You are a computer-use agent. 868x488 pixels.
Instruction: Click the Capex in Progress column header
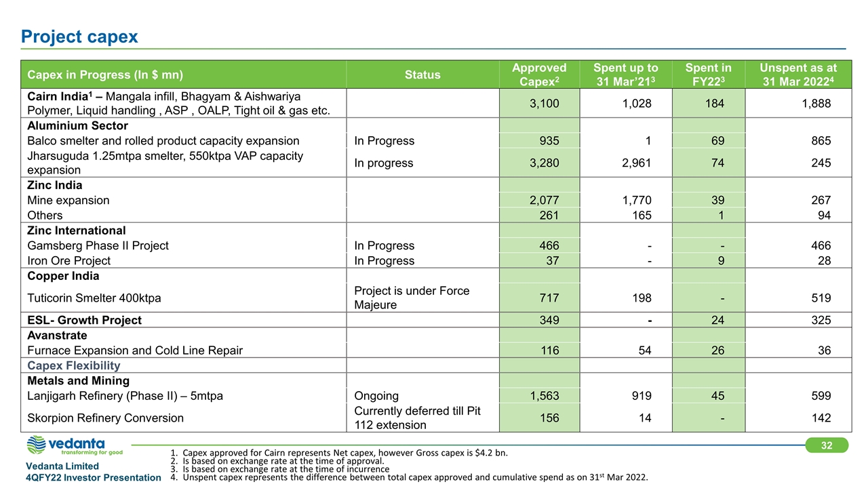click(x=104, y=75)
